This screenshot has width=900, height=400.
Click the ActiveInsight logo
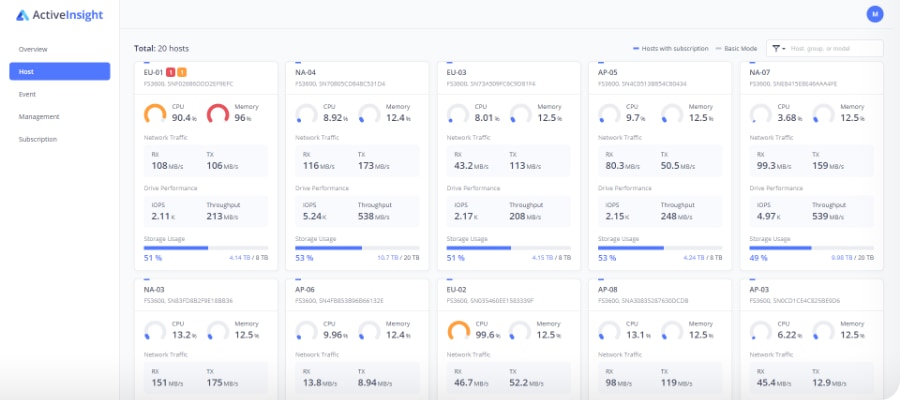[60, 14]
